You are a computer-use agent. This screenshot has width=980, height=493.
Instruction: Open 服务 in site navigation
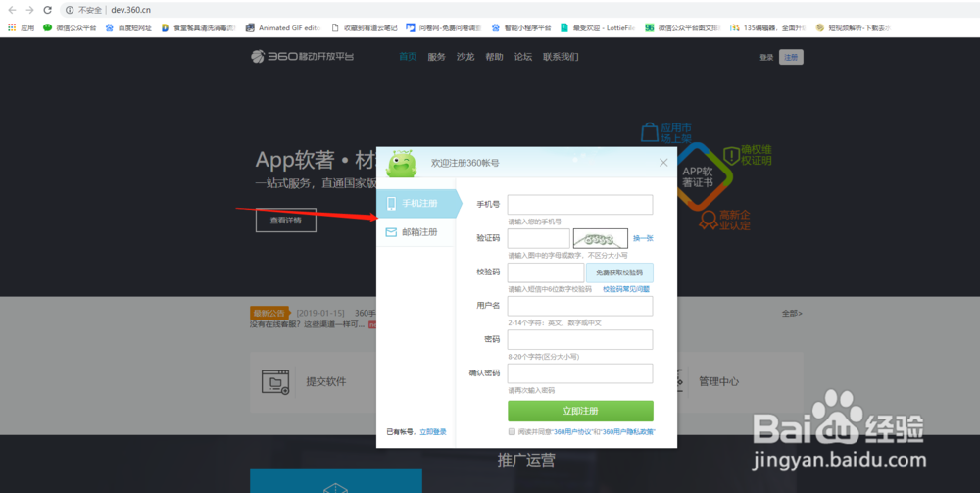click(436, 57)
